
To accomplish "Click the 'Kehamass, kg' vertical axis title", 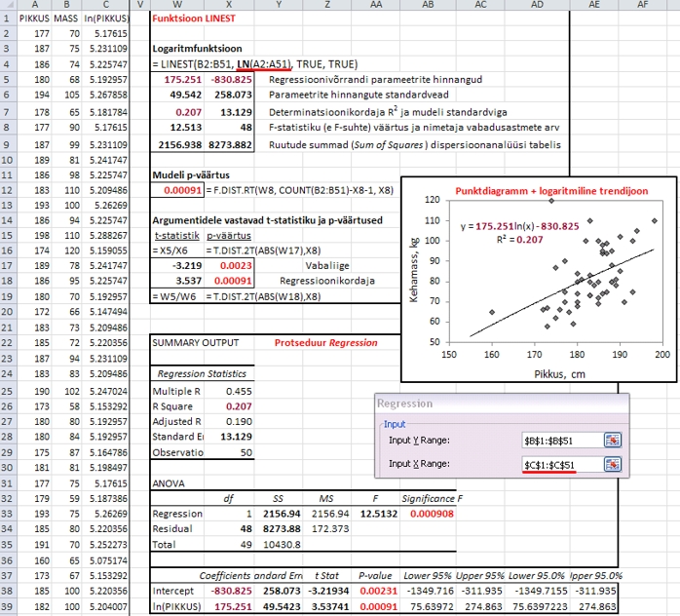I will click(413, 270).
